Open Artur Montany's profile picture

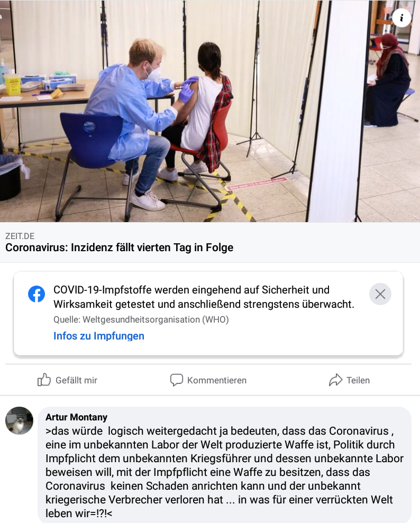pyautogui.click(x=20, y=420)
